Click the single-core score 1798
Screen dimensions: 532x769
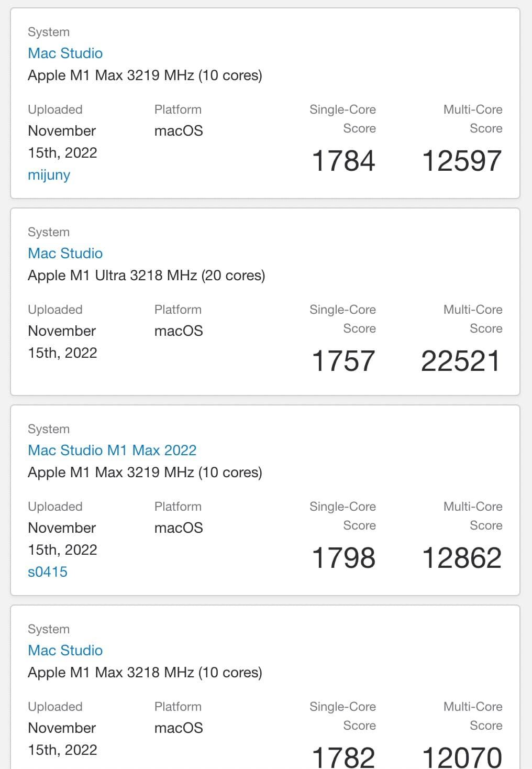[343, 557]
